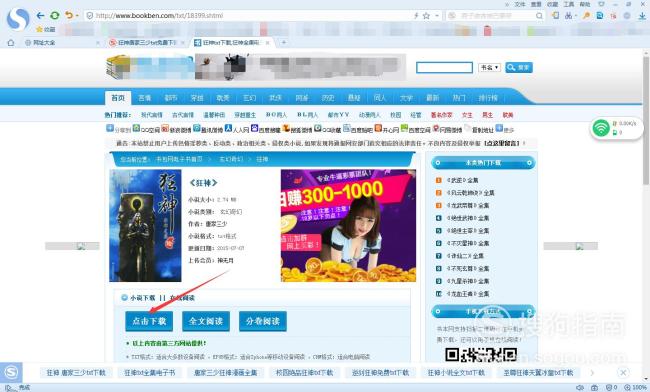650x392 pixels.
Task: Click the Sogou browser logo
Action: [x=18, y=19]
